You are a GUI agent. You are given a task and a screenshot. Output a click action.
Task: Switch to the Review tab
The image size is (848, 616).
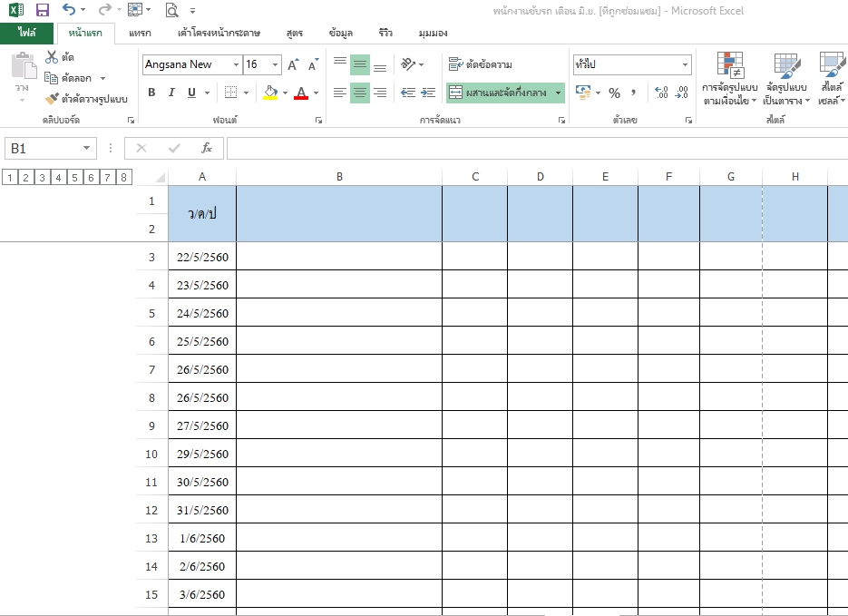[385, 33]
